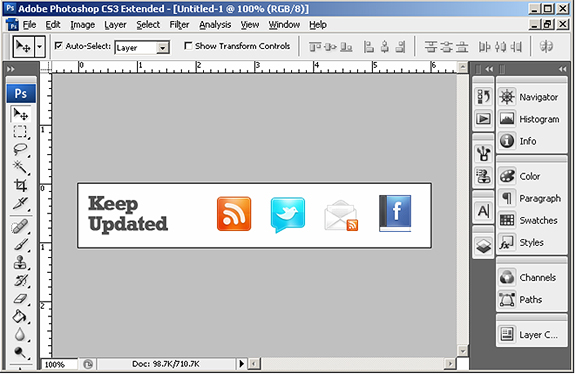Open the File menu
Viewport: 576px width, 374px height.
[29, 25]
